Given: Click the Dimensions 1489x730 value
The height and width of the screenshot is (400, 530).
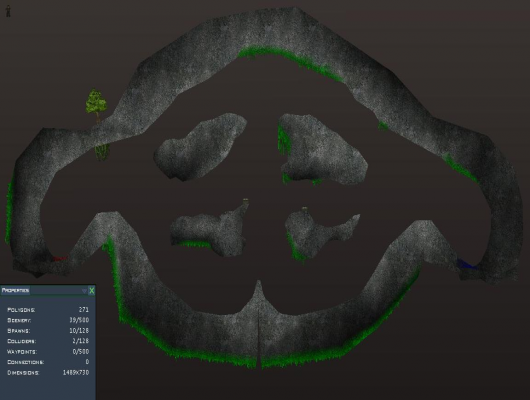Looking at the screenshot, I should [76, 373].
